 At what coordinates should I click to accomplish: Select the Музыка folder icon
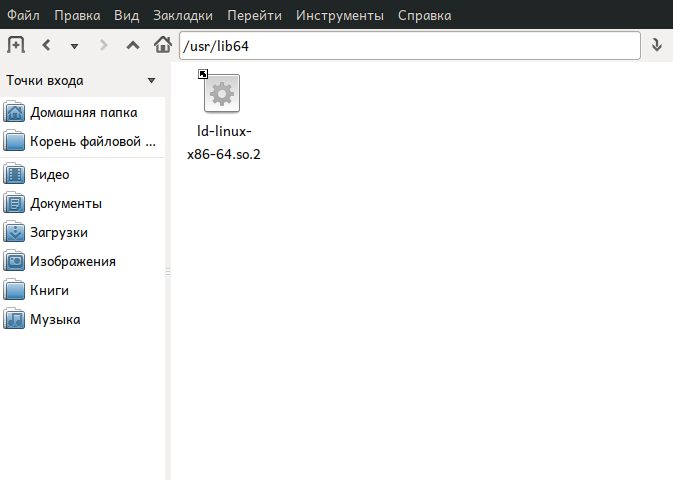[x=14, y=319]
